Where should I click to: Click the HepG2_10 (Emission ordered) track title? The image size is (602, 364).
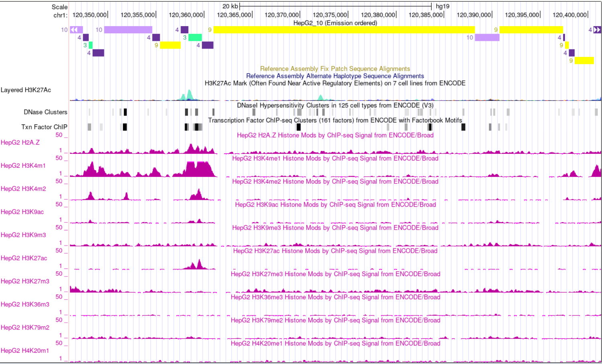(x=335, y=23)
